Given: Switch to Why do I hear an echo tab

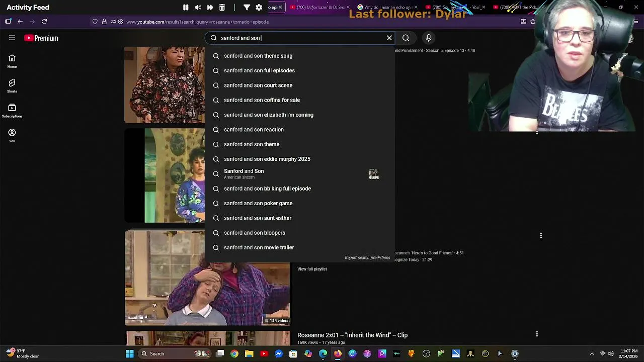Looking at the screenshot, I should tap(387, 7).
